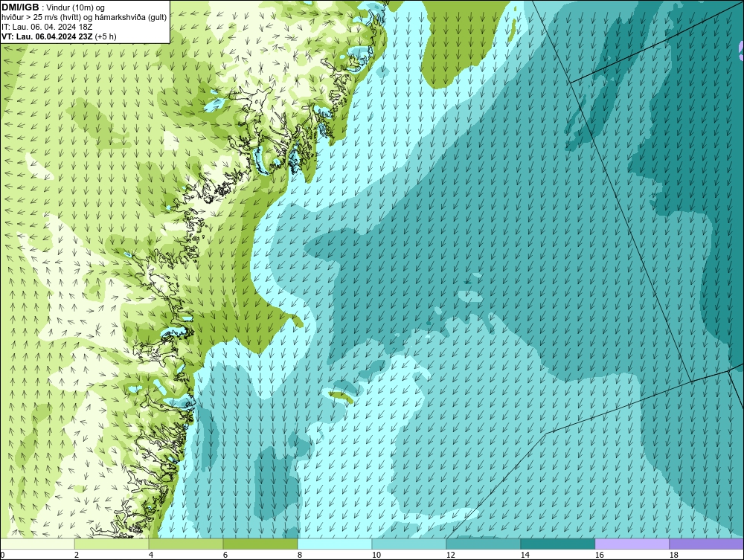The image size is (744, 560).
Task: Click the DMI/IGB title text
Action: (20, 7)
